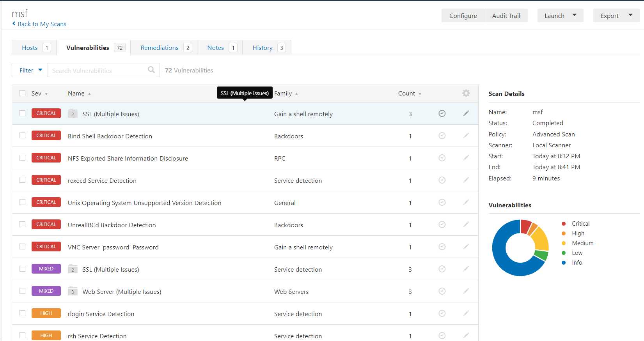This screenshot has width=644, height=341.
Task: Sort by the Sev column header
Action: pos(39,94)
